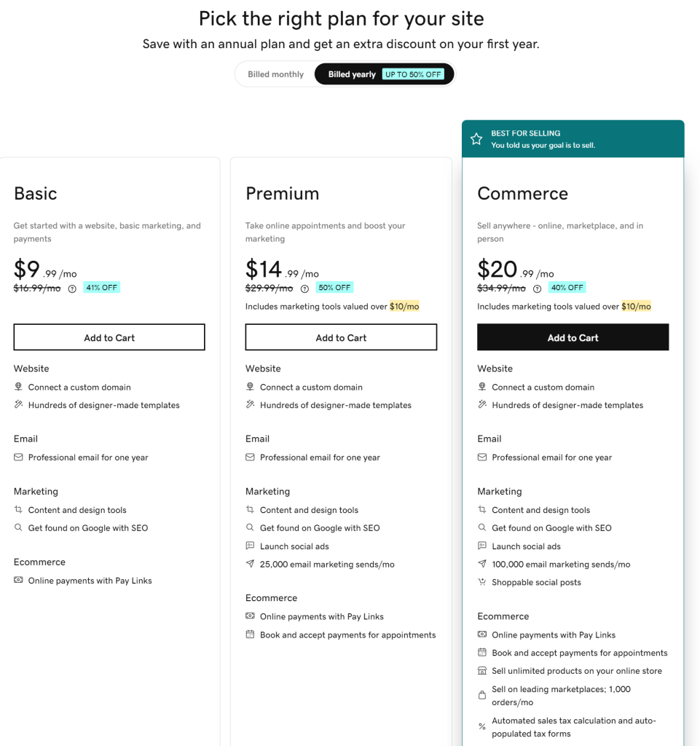The height and width of the screenshot is (746, 700).
Task: Add the Premium plan to cart
Action: 341,337
